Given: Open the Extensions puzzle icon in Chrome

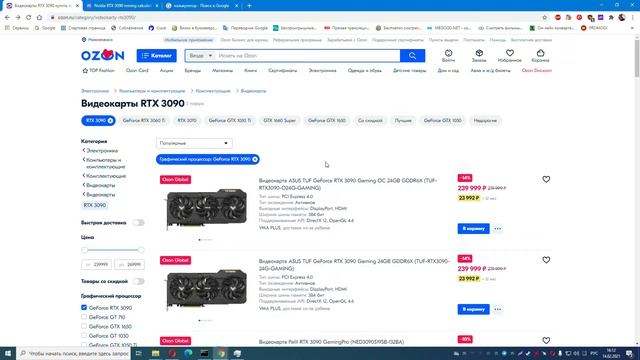Looking at the screenshot, I should pos(611,18).
